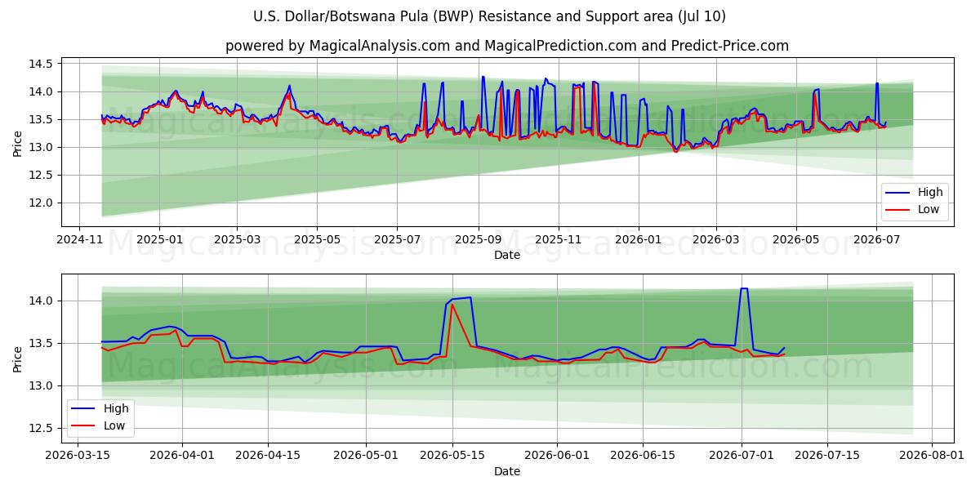
Task: Click the 14.0 price tick in lower chart
Action: 41,301
